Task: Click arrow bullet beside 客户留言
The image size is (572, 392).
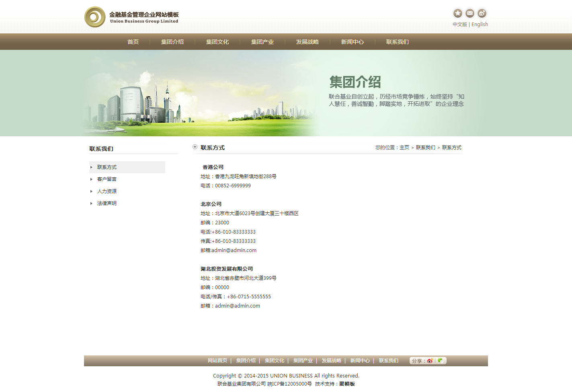Action: click(x=91, y=179)
